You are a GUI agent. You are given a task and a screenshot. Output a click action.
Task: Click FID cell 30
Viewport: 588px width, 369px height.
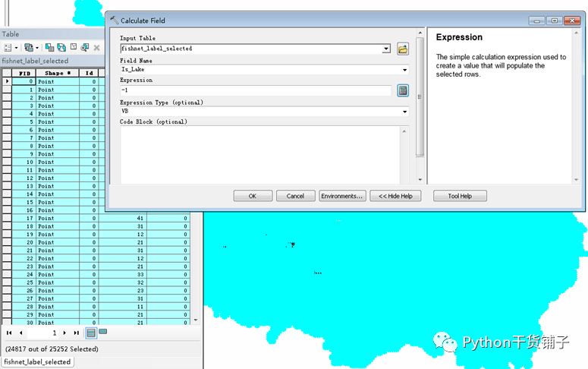[24, 323]
